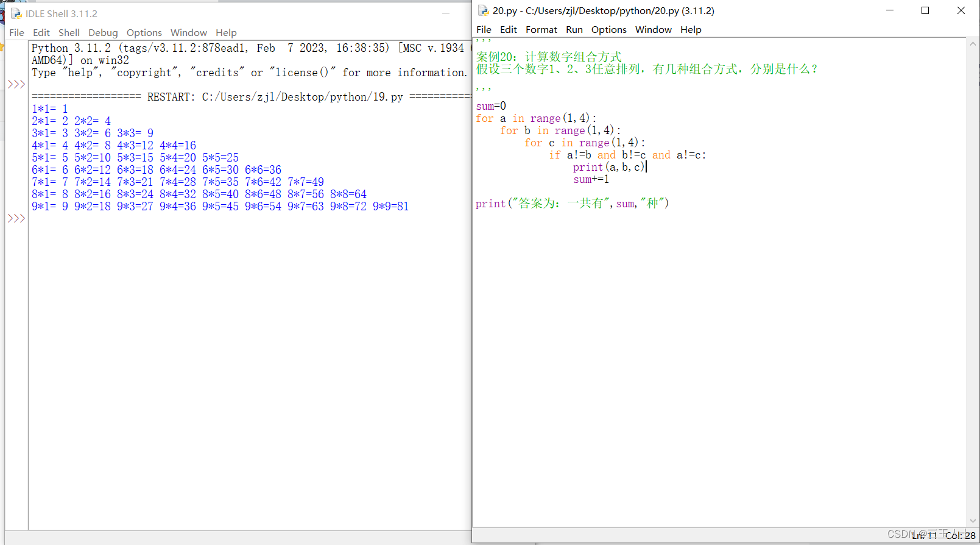Click output '6*6=36' in shell
The image size is (980, 545).
coord(263,170)
